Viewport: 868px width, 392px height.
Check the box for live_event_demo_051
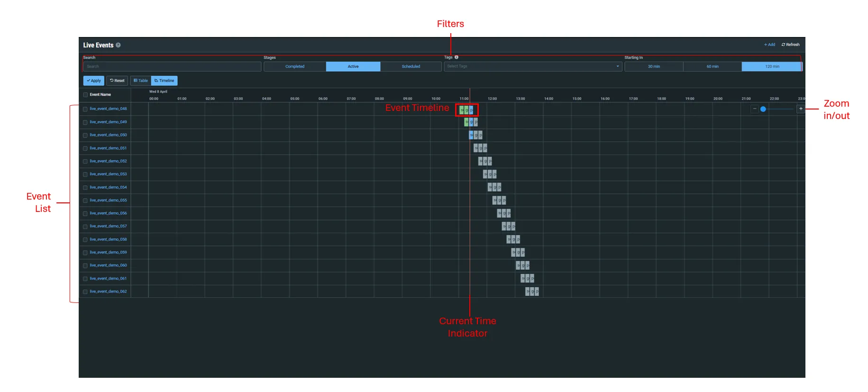click(85, 148)
